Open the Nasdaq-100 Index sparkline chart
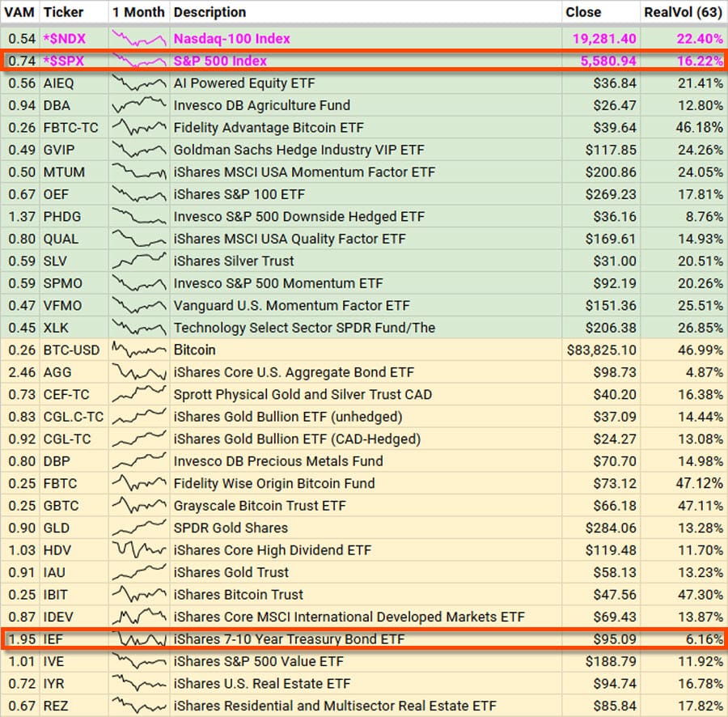 [x=138, y=38]
